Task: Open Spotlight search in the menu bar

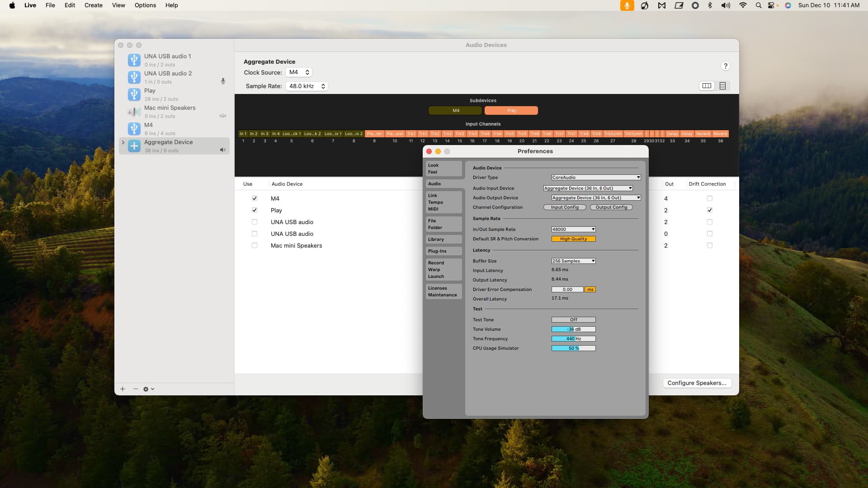Action: click(759, 5)
